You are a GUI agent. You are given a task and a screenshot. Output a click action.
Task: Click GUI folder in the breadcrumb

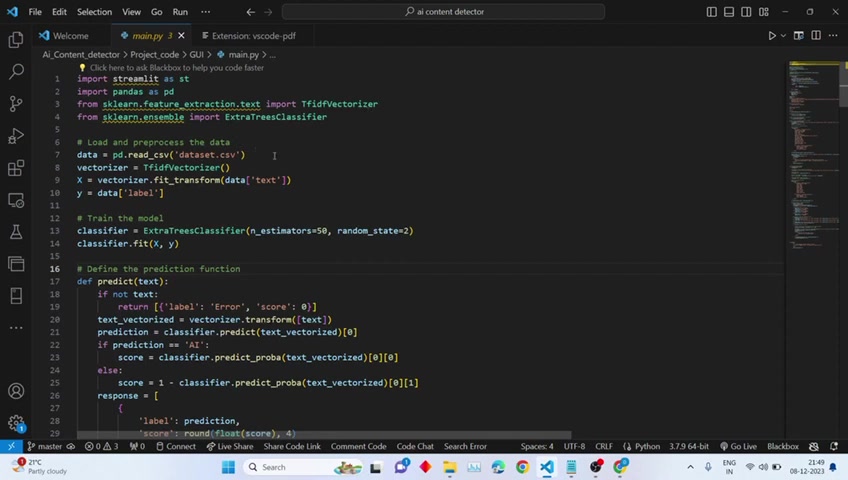196,55
